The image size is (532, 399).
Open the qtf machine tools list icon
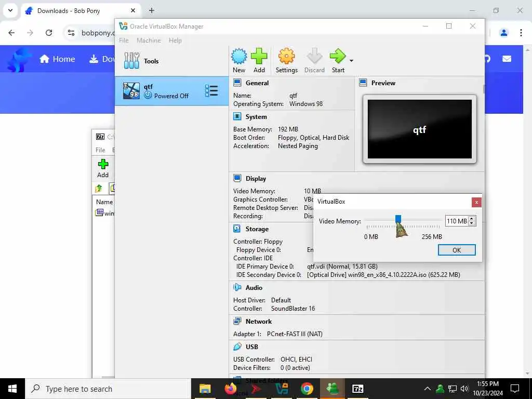click(211, 91)
